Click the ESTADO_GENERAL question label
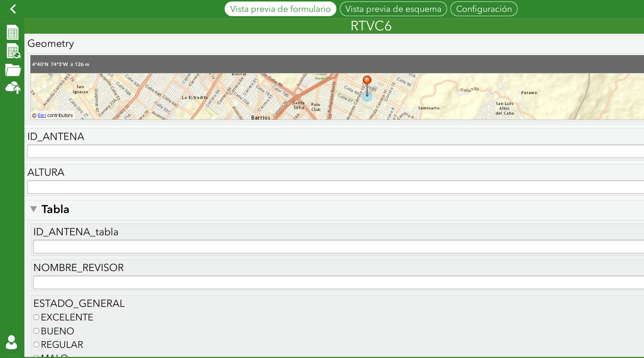Screen dimensions: 644x358 [x=79, y=303]
